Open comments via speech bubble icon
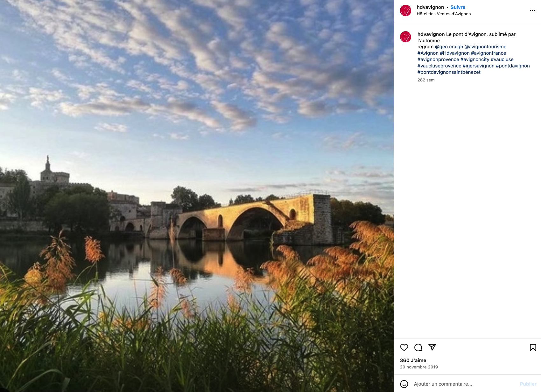This screenshot has width=541, height=392. point(418,347)
